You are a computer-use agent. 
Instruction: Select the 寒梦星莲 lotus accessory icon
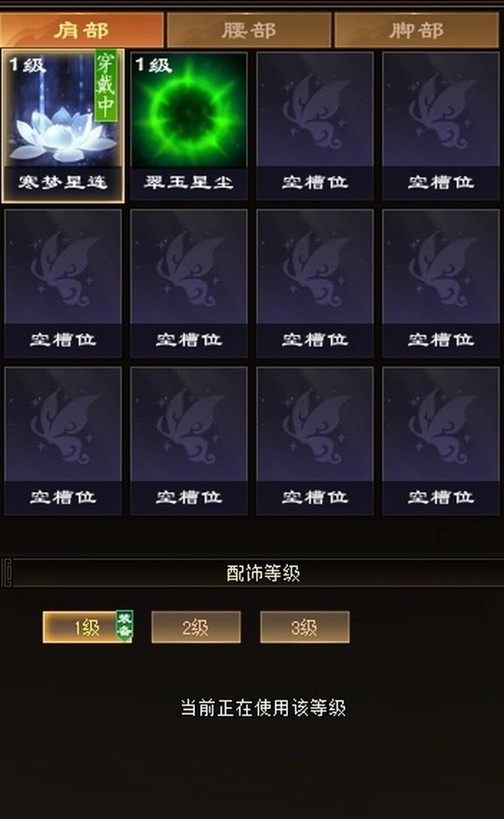coord(63,125)
